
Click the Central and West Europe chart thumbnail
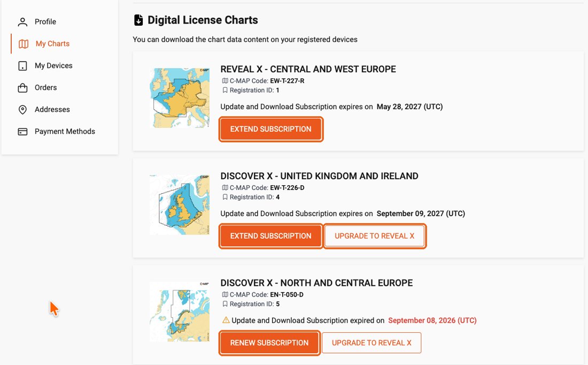[x=180, y=98]
